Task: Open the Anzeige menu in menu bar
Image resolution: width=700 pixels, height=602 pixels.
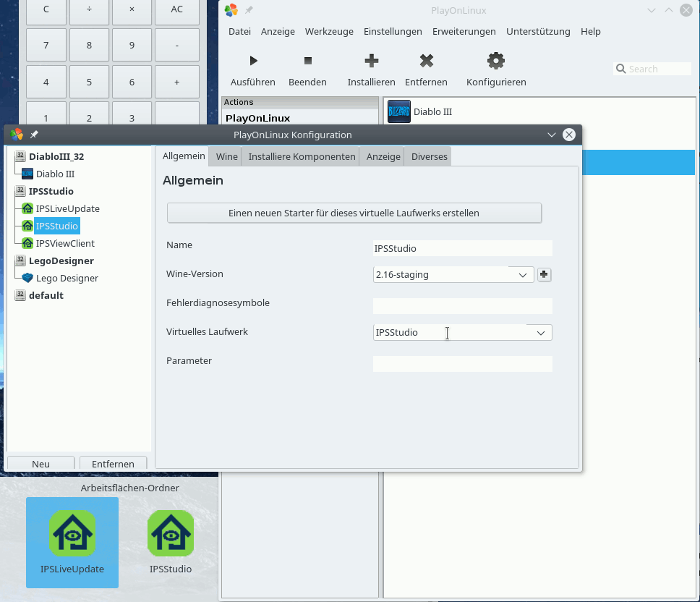Action: click(278, 31)
